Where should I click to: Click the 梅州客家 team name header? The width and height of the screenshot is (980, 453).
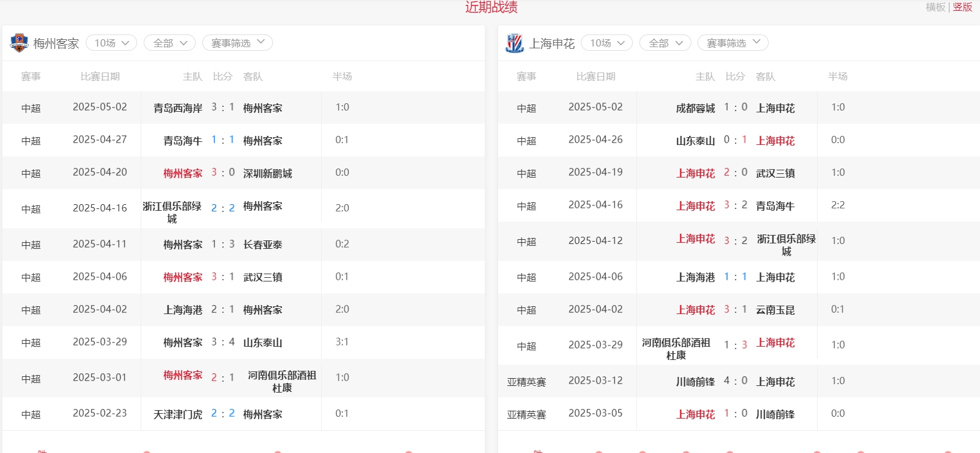[56, 43]
